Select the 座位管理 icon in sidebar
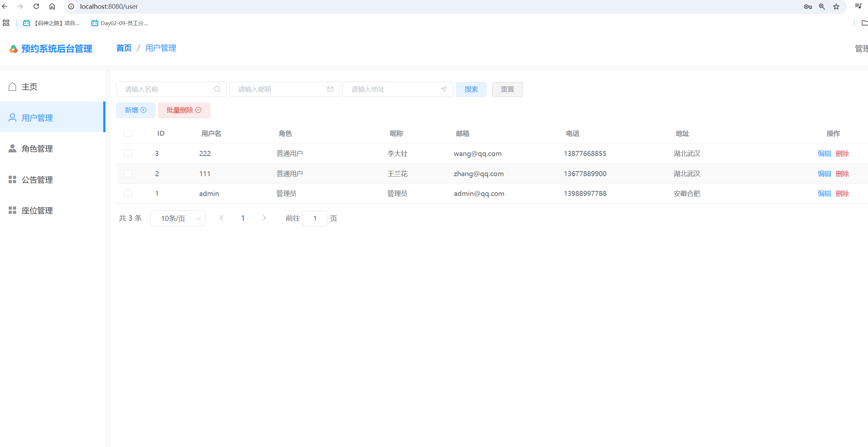The image size is (868, 447). click(x=12, y=210)
